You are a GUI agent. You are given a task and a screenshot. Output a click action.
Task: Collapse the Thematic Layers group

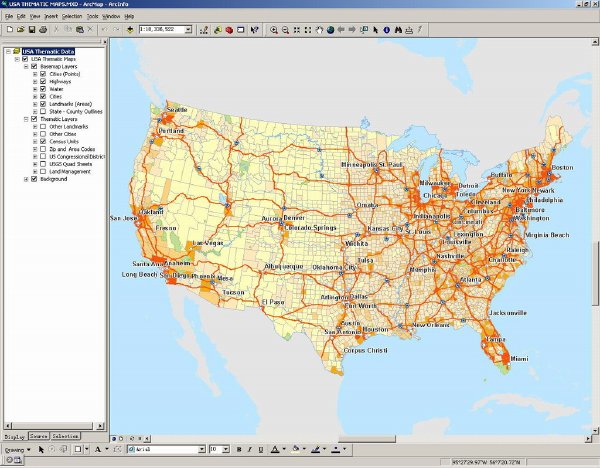tap(26, 119)
